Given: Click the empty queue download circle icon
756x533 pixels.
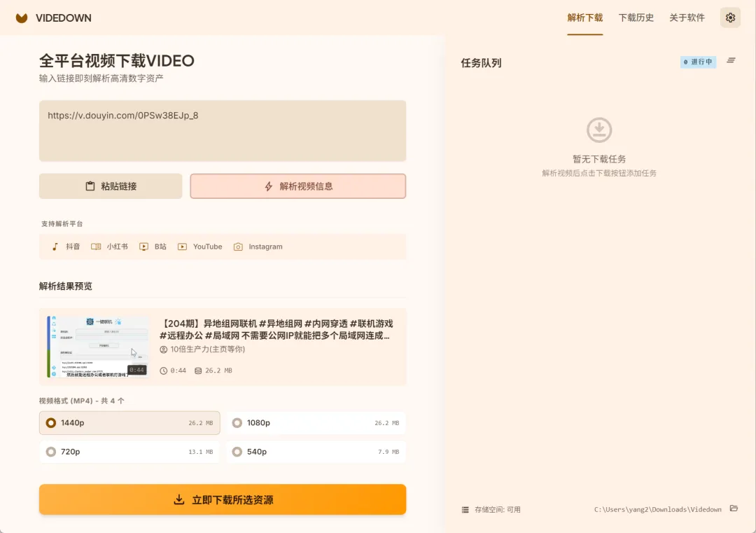Looking at the screenshot, I should click(598, 130).
